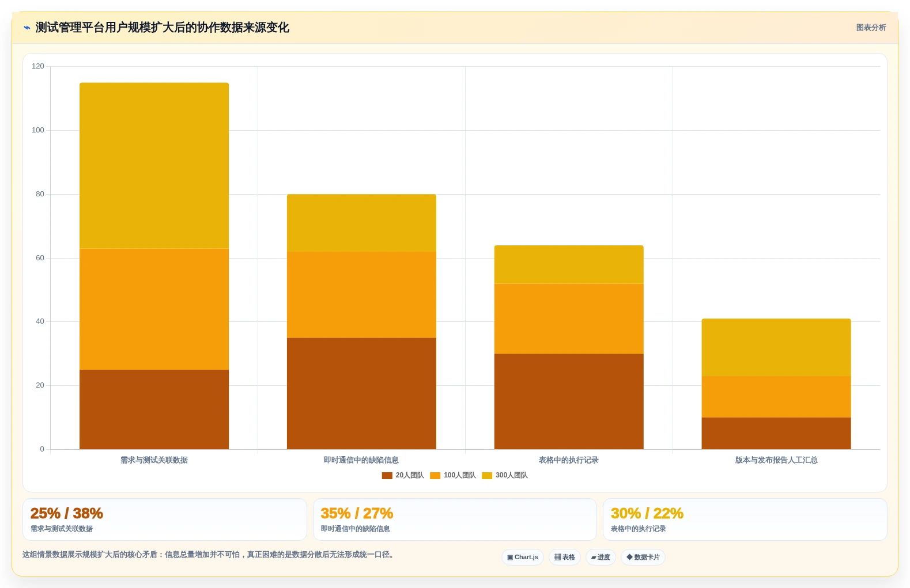Click the 300人团队 segment of 版本与发布报告人工汇总 bar
Screen dimensions: 910x588
[776, 347]
